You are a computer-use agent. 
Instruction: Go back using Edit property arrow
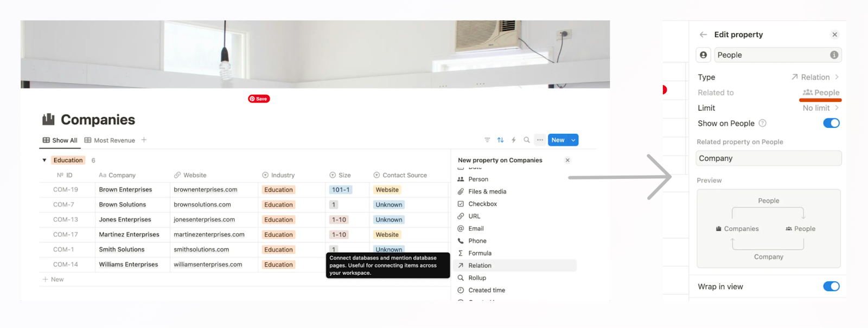click(703, 34)
